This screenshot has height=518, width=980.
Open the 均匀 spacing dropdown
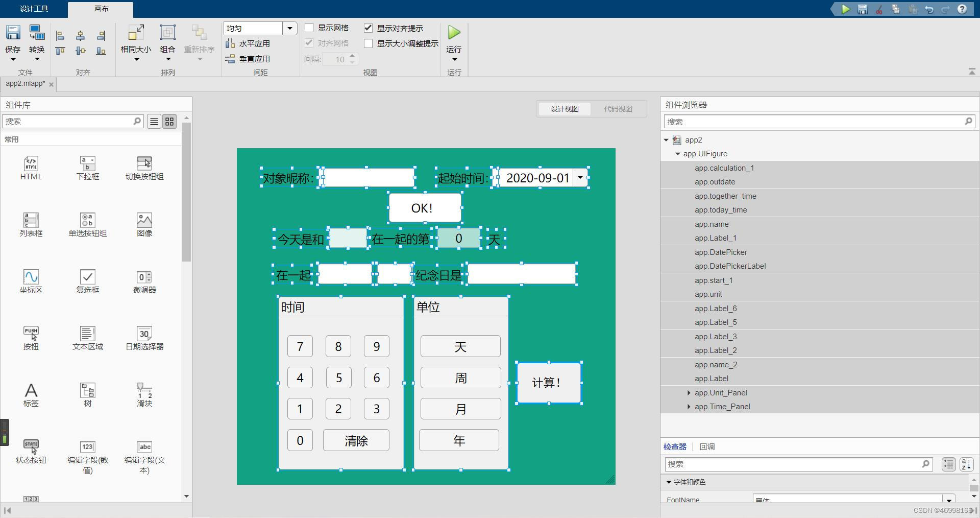[290, 28]
